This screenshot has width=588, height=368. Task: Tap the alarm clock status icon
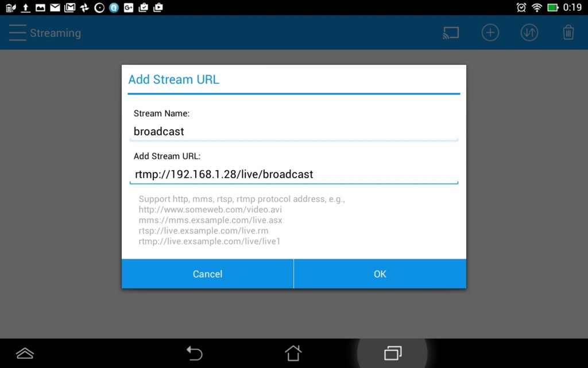521,7
